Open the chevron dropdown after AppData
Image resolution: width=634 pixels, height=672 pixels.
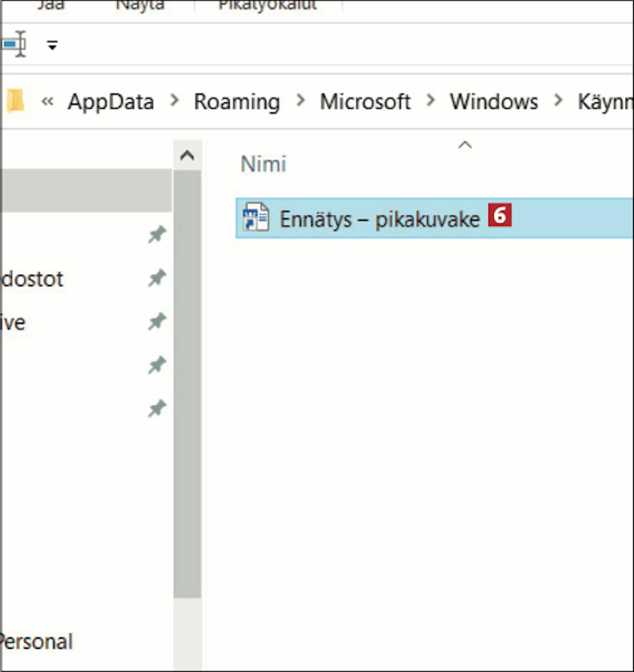click(x=174, y=101)
